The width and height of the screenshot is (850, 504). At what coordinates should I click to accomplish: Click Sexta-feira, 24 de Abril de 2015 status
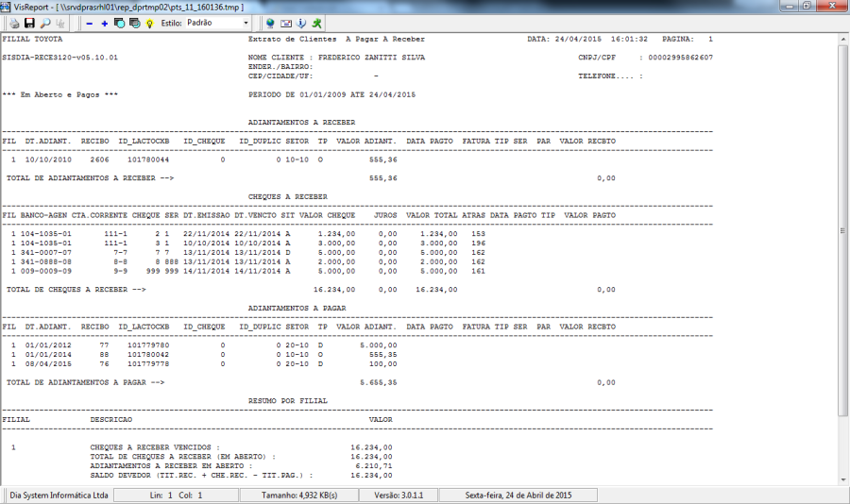click(518, 496)
